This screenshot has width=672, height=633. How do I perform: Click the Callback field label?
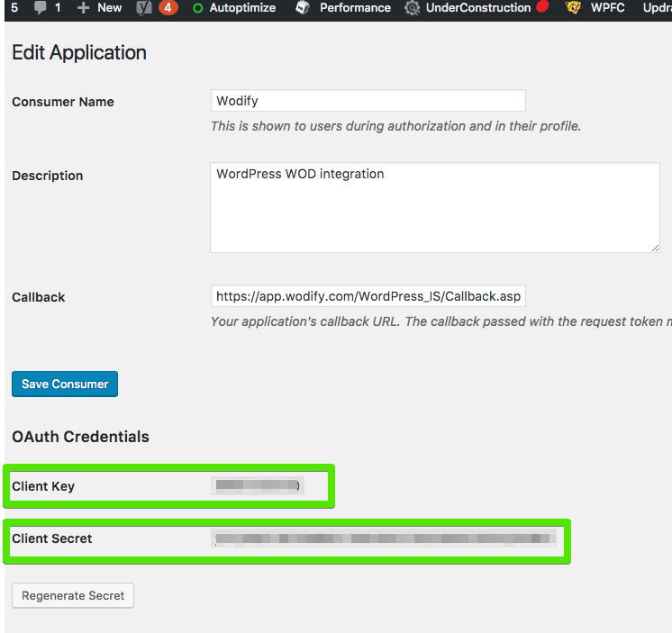pos(39,297)
